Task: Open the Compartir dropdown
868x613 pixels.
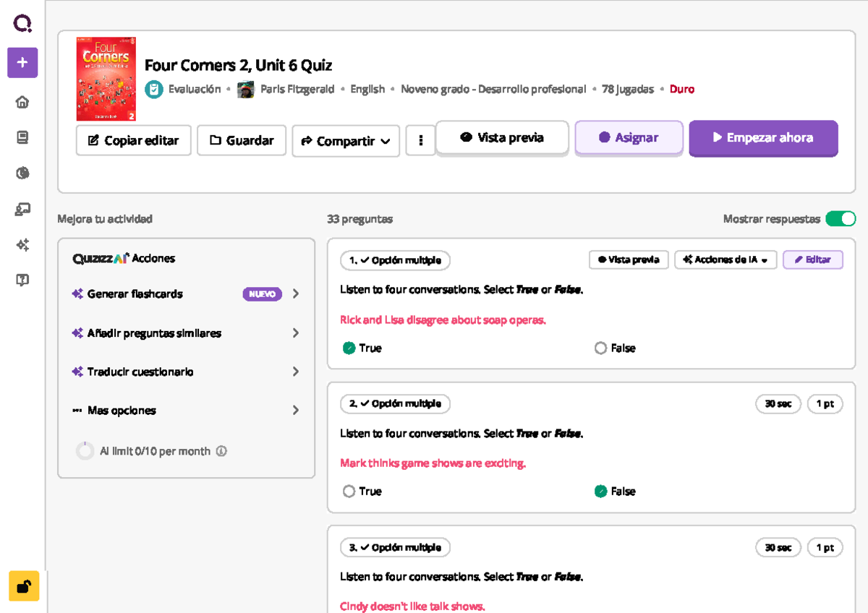Action: pyautogui.click(x=346, y=141)
